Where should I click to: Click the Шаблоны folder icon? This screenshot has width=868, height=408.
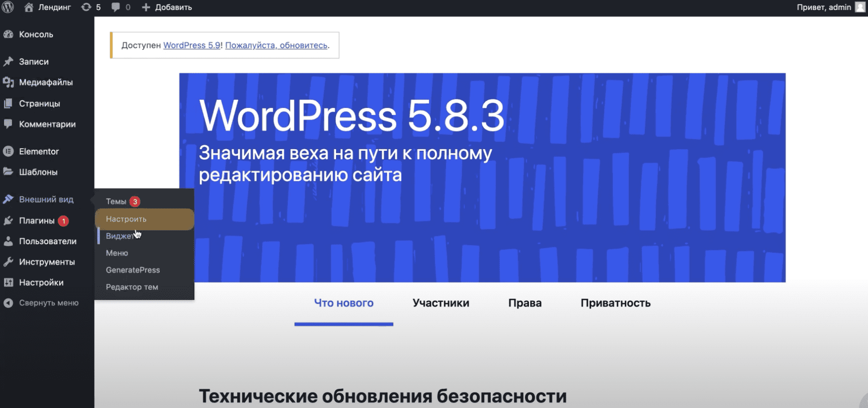point(8,171)
